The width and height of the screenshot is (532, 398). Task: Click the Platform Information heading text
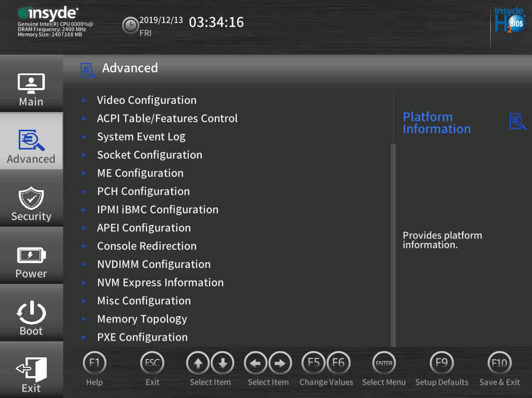pyautogui.click(x=437, y=123)
